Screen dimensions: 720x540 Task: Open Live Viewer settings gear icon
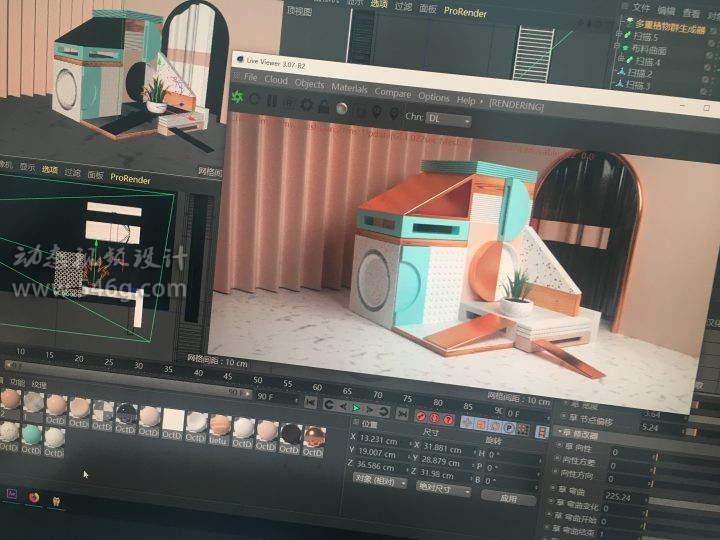(x=306, y=105)
